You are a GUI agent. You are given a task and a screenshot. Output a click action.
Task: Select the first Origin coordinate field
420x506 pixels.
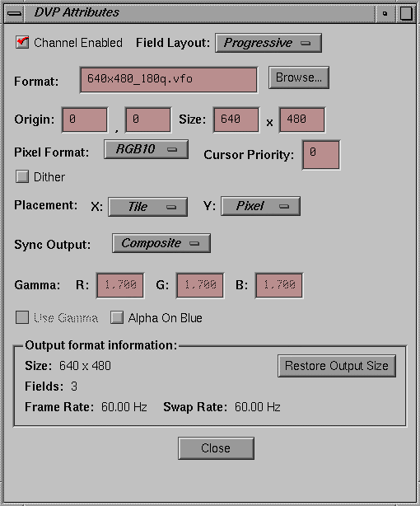point(85,120)
